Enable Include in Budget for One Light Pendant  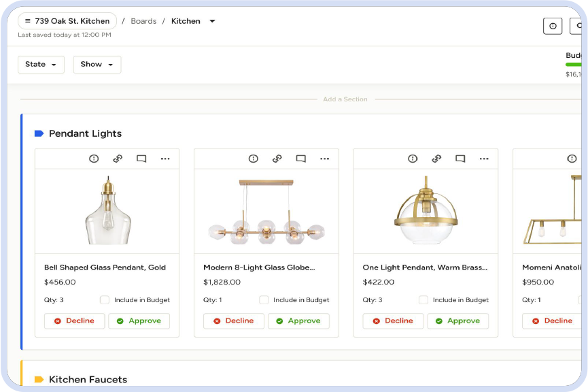423,300
